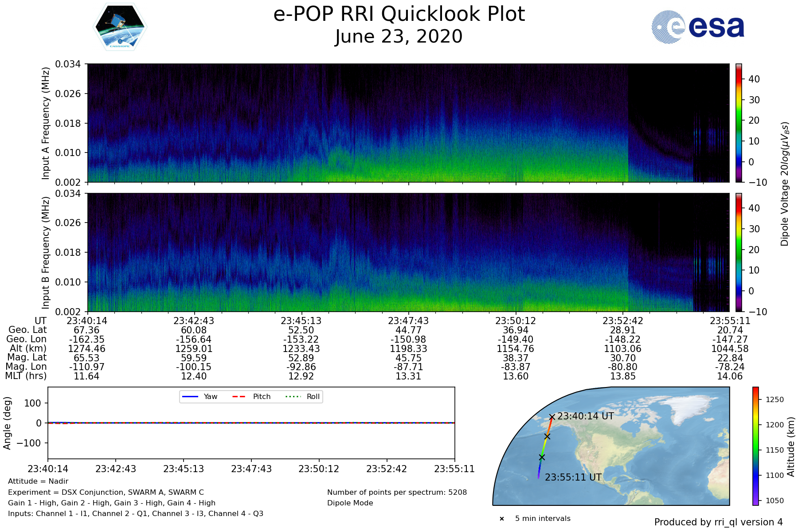Click the 'Experiment = DSX Conjunction' text line

pos(106,492)
